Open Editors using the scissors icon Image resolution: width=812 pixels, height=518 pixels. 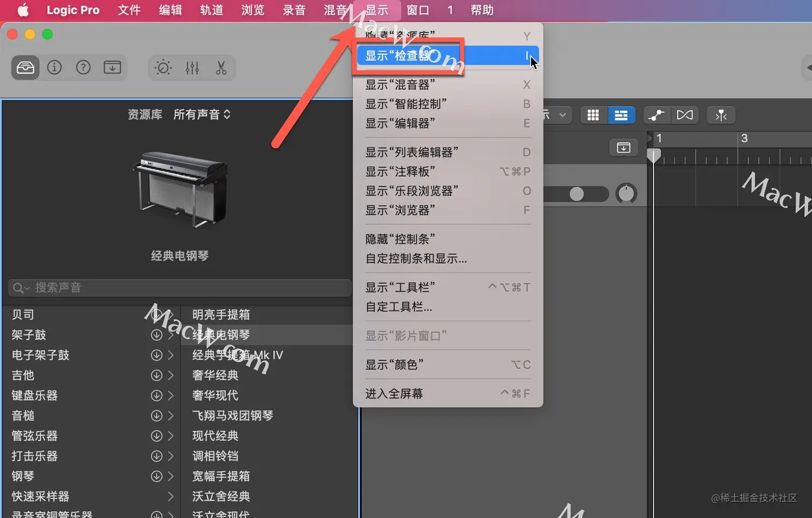(x=221, y=68)
